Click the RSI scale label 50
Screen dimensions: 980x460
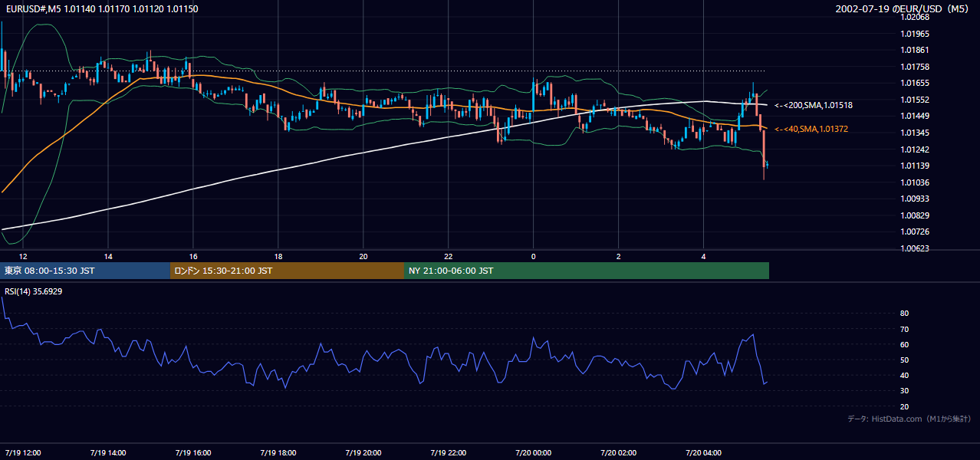(905, 360)
